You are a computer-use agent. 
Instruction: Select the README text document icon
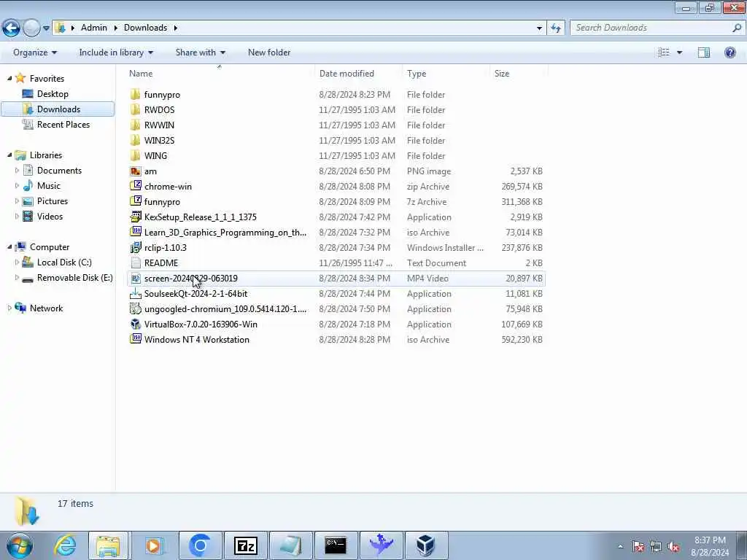(135, 262)
